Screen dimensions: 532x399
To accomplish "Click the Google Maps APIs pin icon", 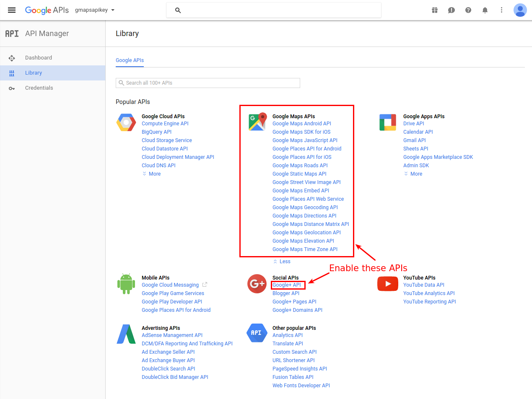I will coord(257,122).
